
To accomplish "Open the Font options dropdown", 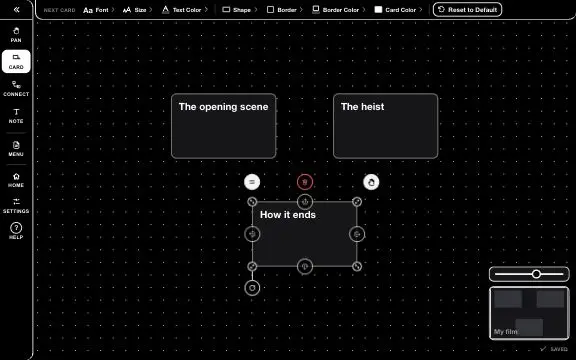I will click(99, 10).
